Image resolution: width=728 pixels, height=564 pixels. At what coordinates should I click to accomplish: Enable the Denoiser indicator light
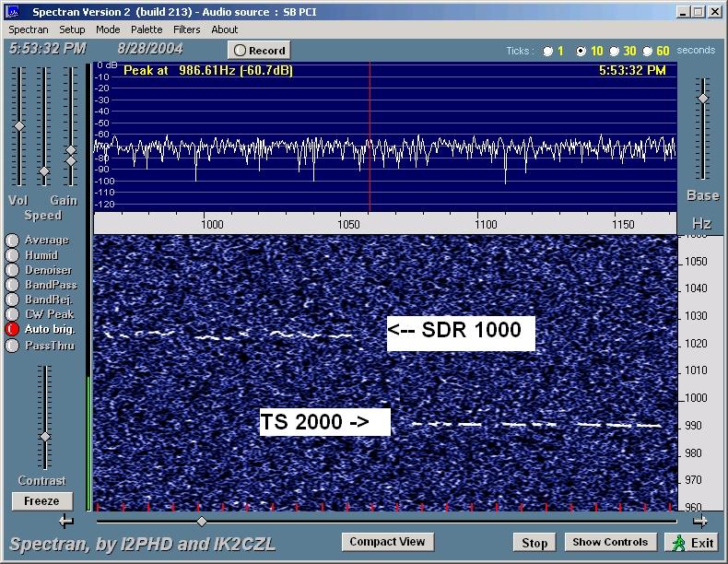(12, 270)
